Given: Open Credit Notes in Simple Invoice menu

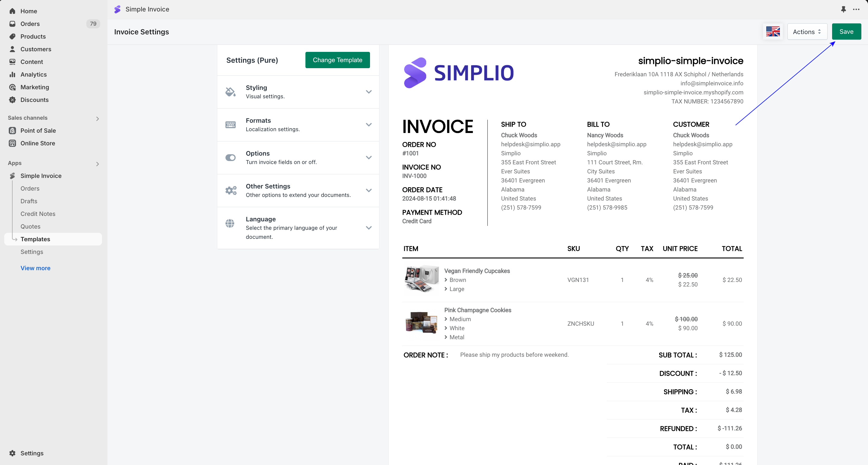Looking at the screenshot, I should [x=38, y=214].
